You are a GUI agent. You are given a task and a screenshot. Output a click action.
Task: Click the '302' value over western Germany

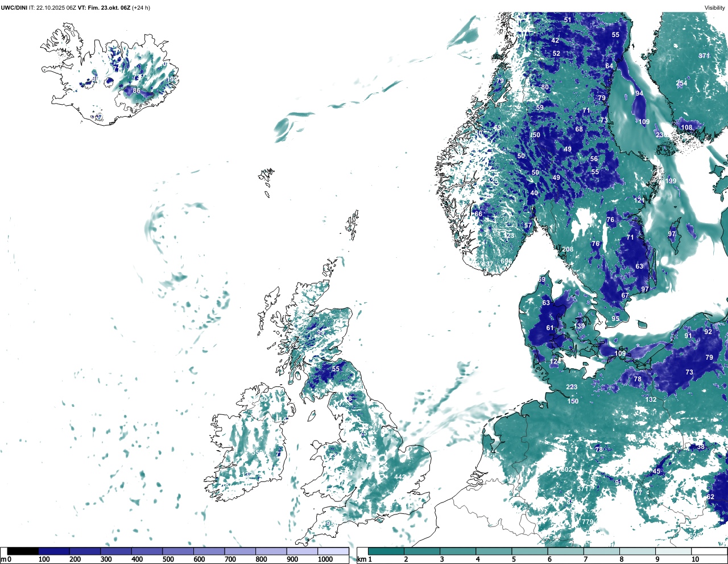567,470
